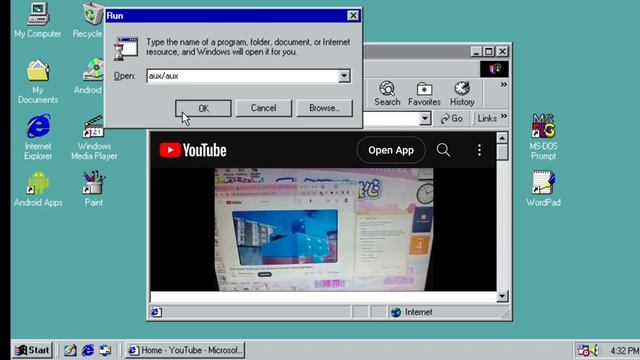Click the Internet zone status icon

click(x=396, y=312)
